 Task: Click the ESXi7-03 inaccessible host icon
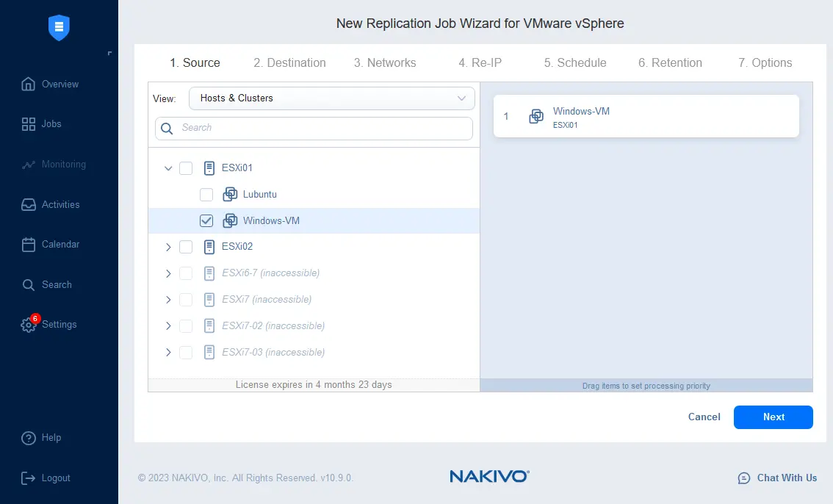point(209,352)
